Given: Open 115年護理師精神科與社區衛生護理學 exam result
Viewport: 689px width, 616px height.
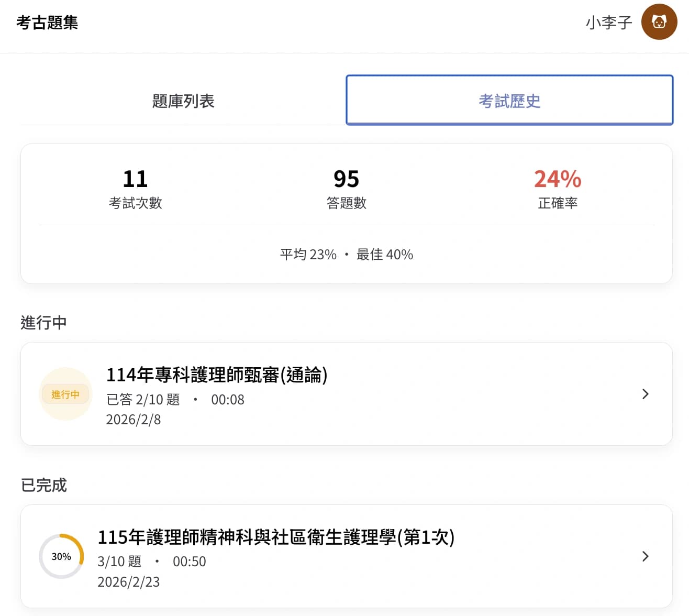Looking at the screenshot, I should (276, 537).
